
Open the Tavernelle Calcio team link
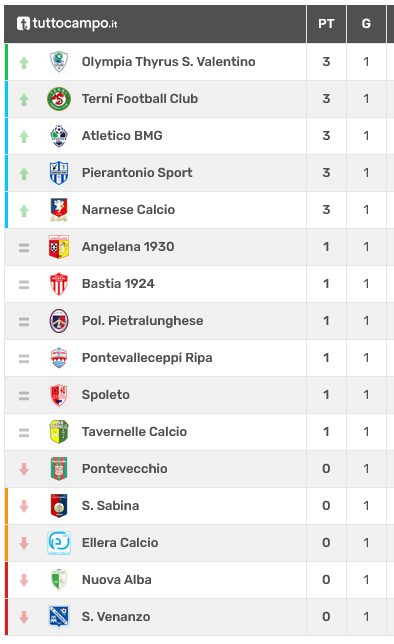(134, 432)
